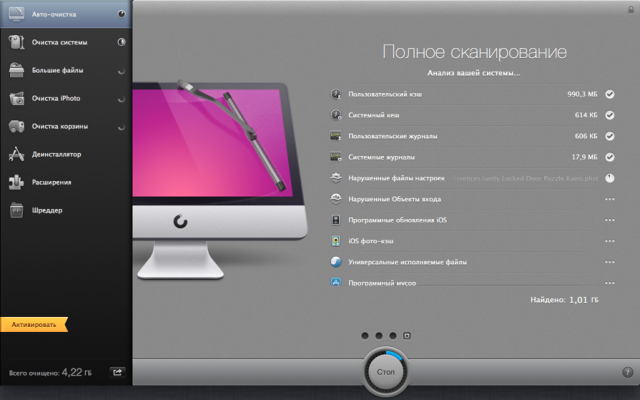The height and width of the screenshot is (400, 640).
Task: Switch to Шреддер section
Action: pyautogui.click(x=66, y=210)
